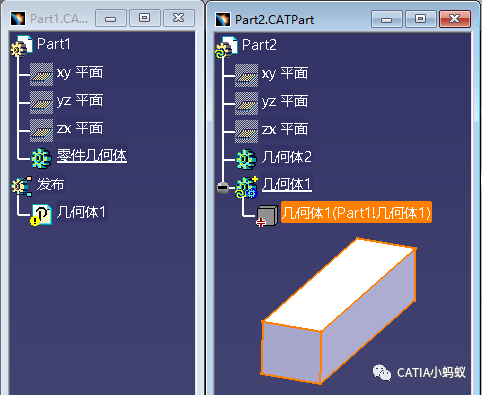
Task: Select the Part1 tree label
Action: coord(53,44)
